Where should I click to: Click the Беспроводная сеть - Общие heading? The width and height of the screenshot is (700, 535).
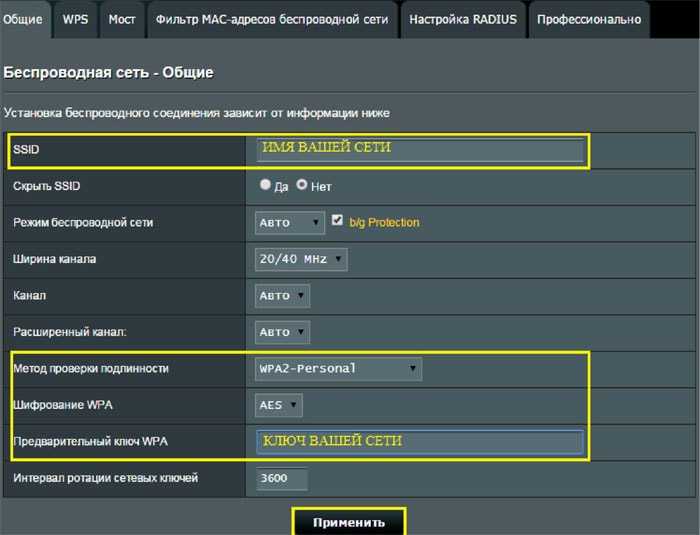(108, 72)
